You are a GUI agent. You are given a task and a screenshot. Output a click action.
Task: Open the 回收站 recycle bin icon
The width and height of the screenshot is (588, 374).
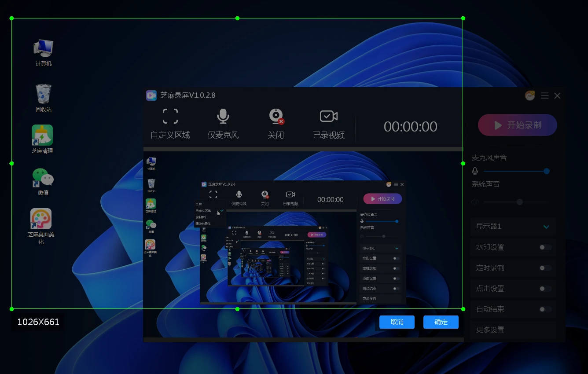[43, 98]
